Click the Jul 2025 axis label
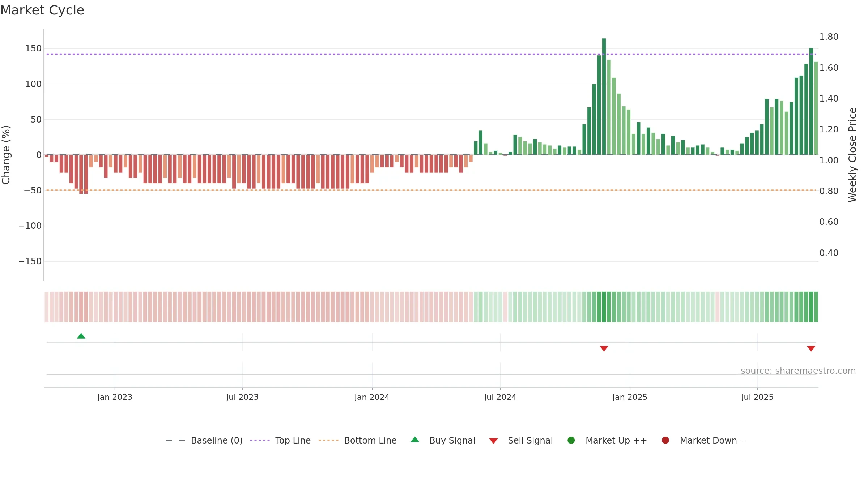This screenshot has height=488, width=868. pos(757,397)
